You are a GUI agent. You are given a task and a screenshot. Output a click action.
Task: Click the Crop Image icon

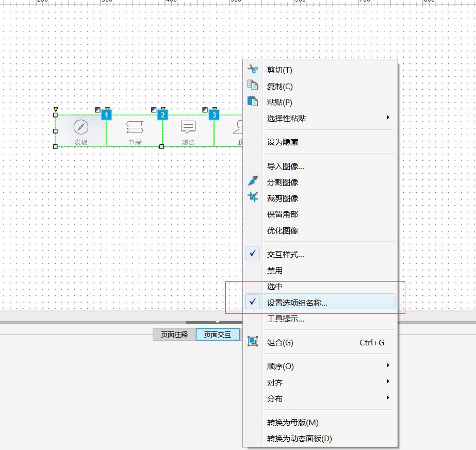[x=252, y=197]
